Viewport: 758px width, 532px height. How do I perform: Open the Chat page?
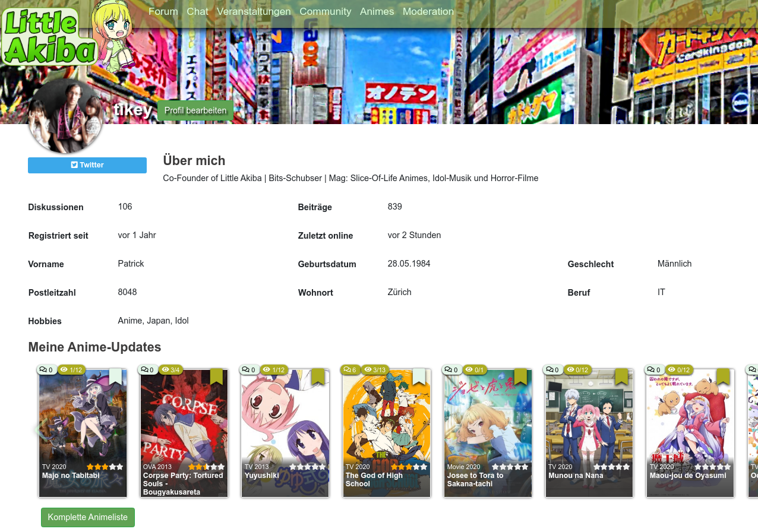pyautogui.click(x=197, y=11)
